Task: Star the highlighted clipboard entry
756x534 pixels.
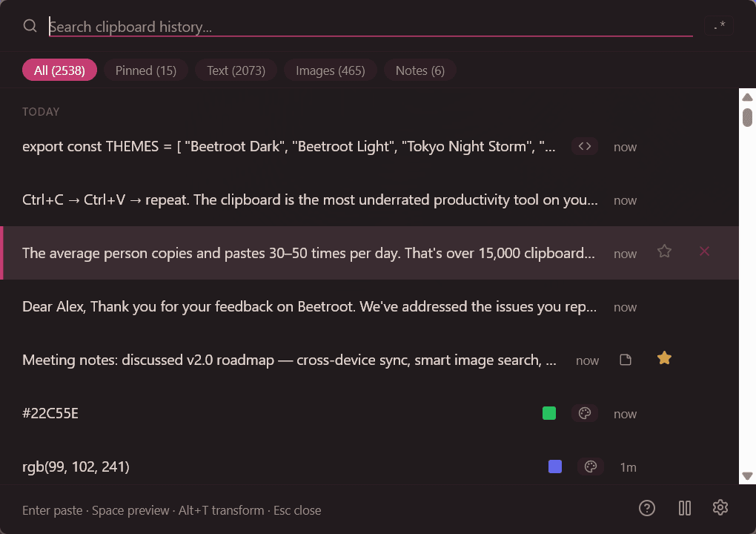Action: tap(663, 252)
